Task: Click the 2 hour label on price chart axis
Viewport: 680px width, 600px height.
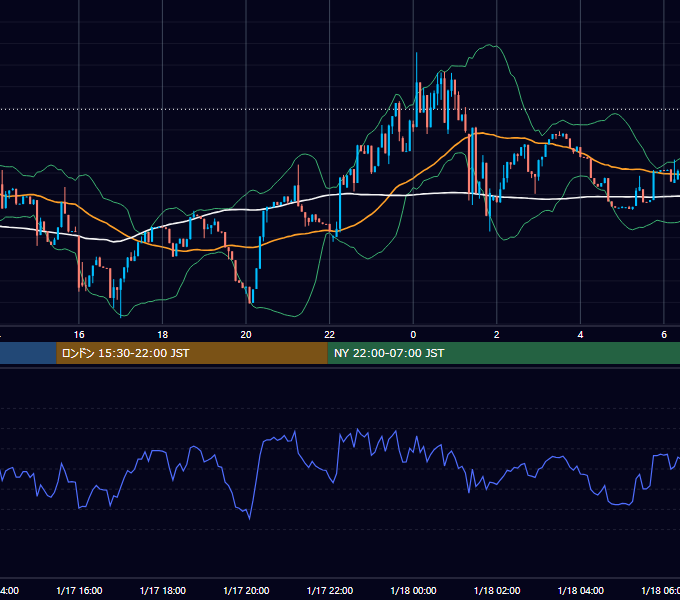Action: (497, 335)
